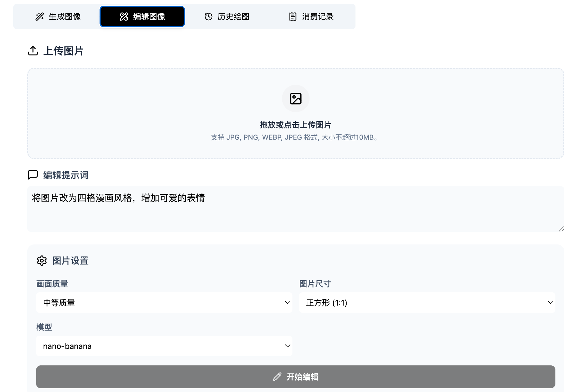Click the image placeholder icon in upload area

[x=296, y=98]
